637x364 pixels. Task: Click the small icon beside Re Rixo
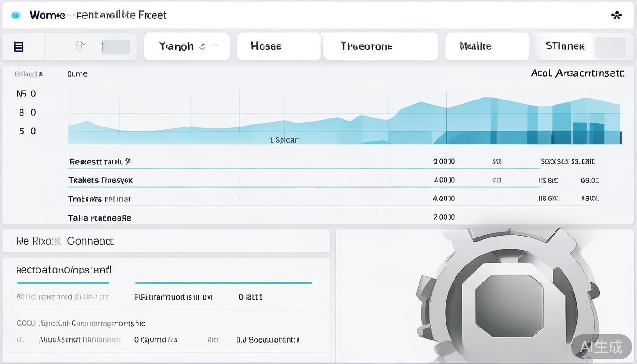[x=57, y=241]
